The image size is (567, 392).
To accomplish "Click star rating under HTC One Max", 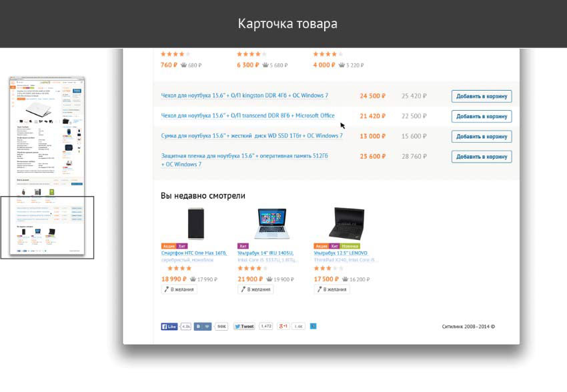I will [175, 269].
